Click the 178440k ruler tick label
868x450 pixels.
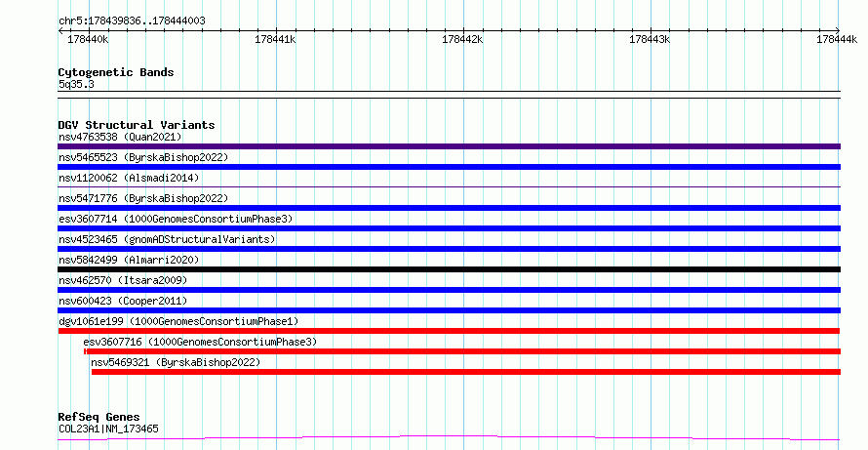(88, 39)
